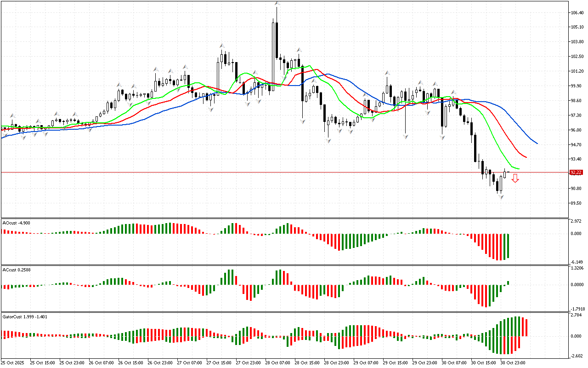Click the AOcust -4.900 indicator label
This screenshot has width=588, height=368.
coord(17,223)
